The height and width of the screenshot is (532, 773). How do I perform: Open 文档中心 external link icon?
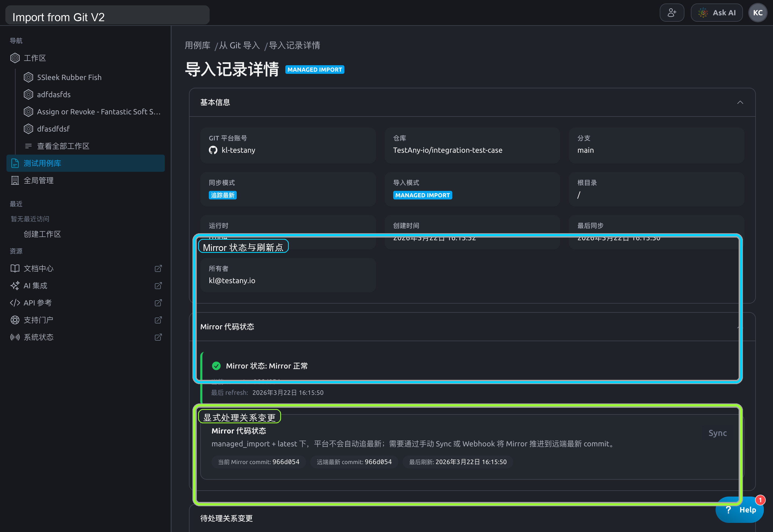click(x=158, y=268)
